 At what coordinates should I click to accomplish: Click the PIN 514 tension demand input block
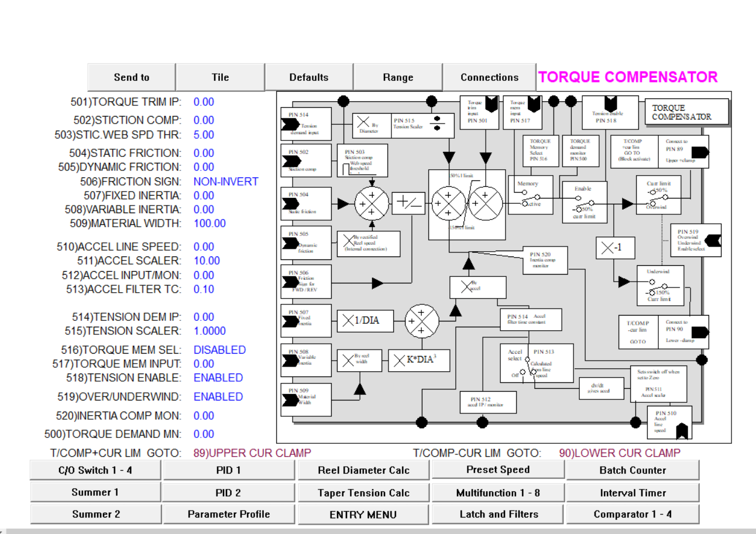point(306,124)
